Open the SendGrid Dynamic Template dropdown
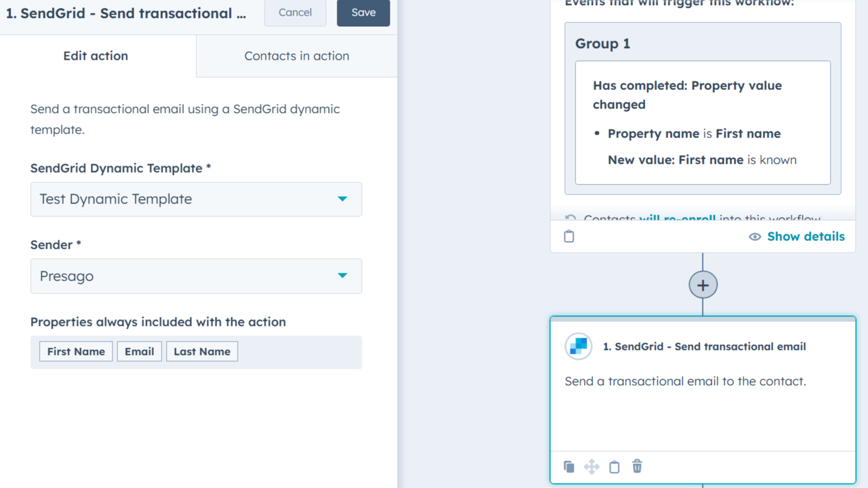Viewport: 868px width, 488px height. pos(196,199)
